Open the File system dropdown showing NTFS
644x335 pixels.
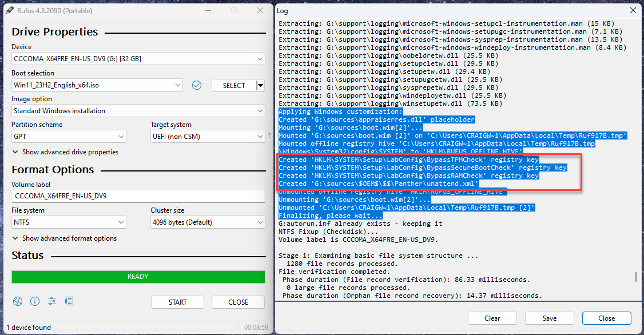pyautogui.click(x=69, y=222)
